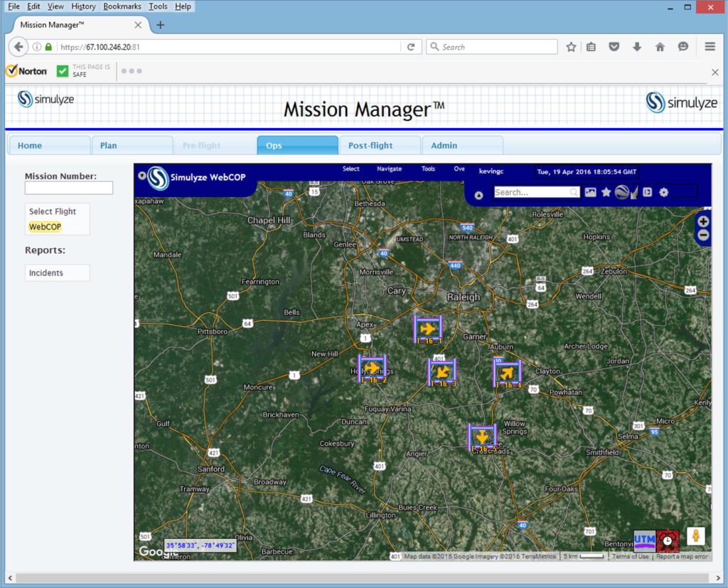Expand the dropdown arrow beside Simulyze WebCOP logo

[x=142, y=176]
